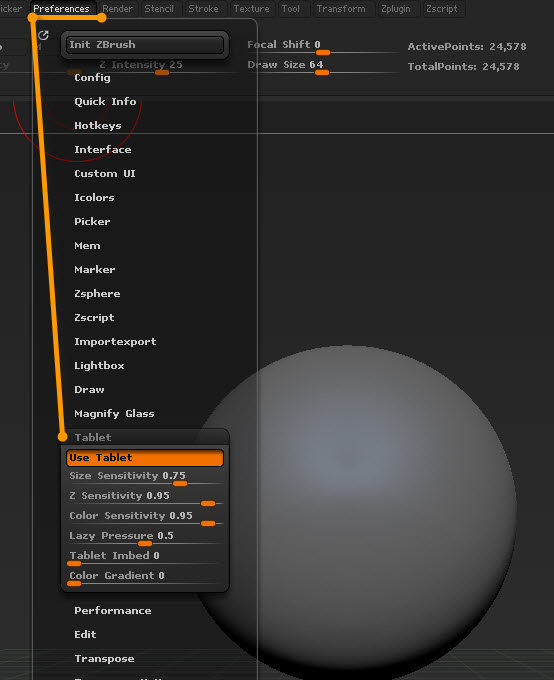This screenshot has width=554, height=680.
Task: Adjust the Color Gradient slider
Action: 145,578
